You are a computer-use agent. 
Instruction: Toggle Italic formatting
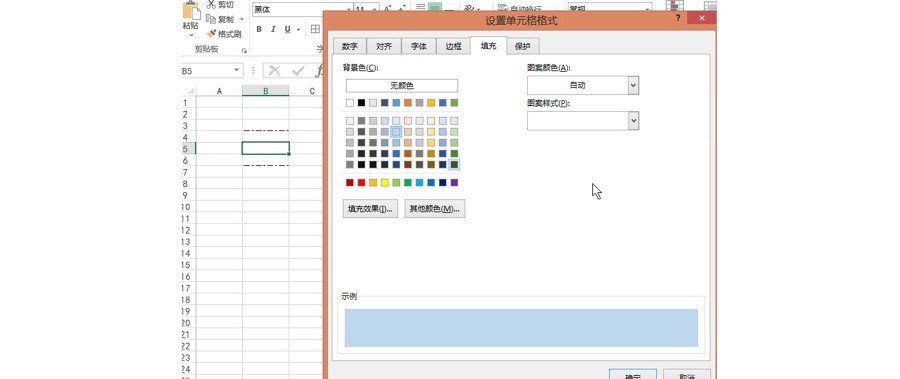(273, 29)
